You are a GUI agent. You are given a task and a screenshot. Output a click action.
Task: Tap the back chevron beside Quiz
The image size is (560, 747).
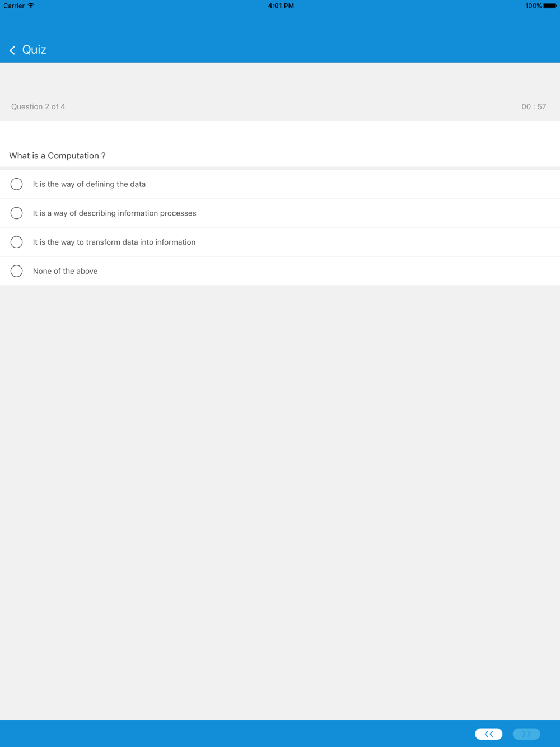click(x=12, y=50)
